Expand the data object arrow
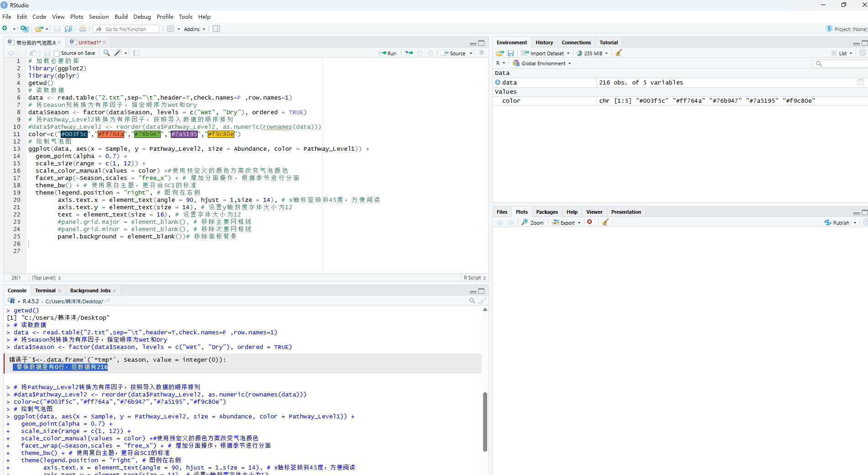 pos(498,82)
